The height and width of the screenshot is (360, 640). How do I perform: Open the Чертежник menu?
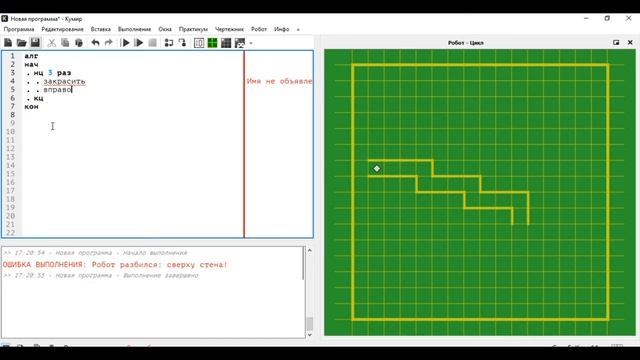coord(229,29)
